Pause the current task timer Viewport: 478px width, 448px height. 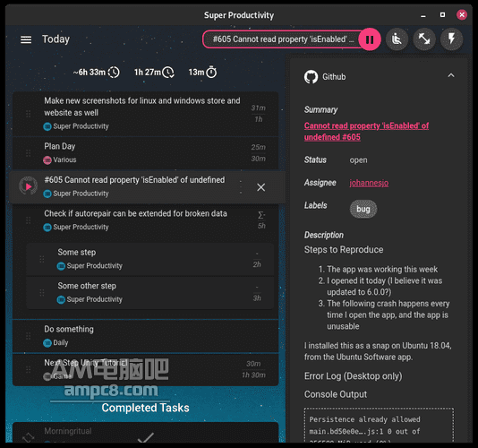tap(370, 39)
